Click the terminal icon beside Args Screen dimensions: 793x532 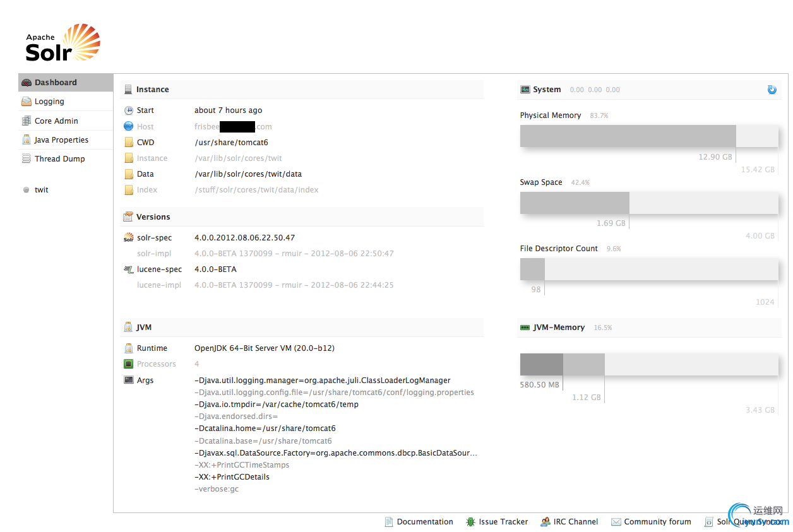pyautogui.click(x=129, y=381)
